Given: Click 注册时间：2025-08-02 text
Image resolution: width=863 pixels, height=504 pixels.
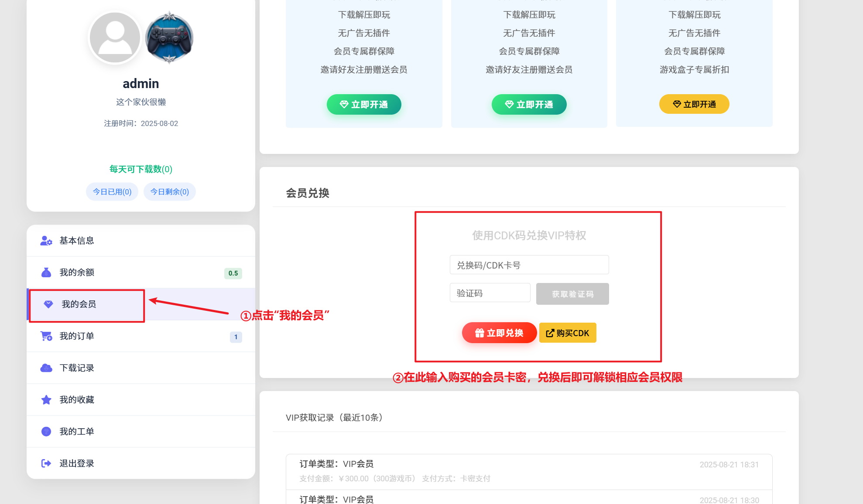Looking at the screenshot, I should (x=141, y=123).
